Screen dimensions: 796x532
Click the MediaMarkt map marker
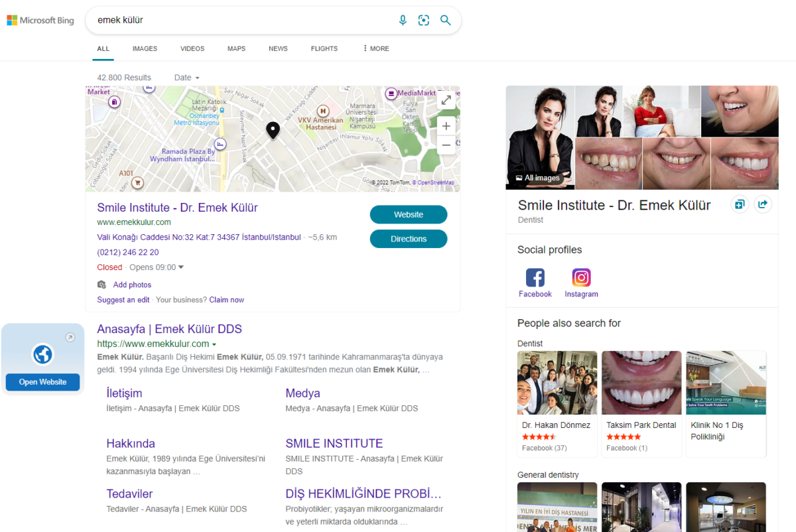(x=391, y=94)
